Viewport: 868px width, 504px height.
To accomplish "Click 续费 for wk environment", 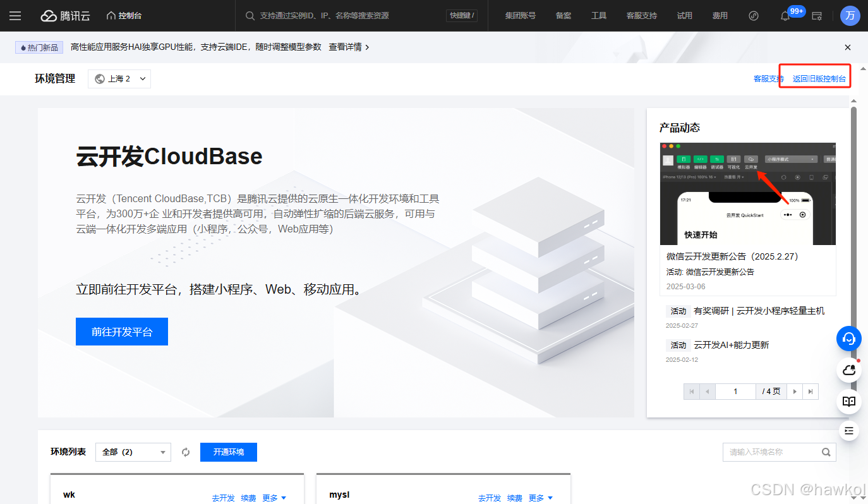I will [x=249, y=498].
